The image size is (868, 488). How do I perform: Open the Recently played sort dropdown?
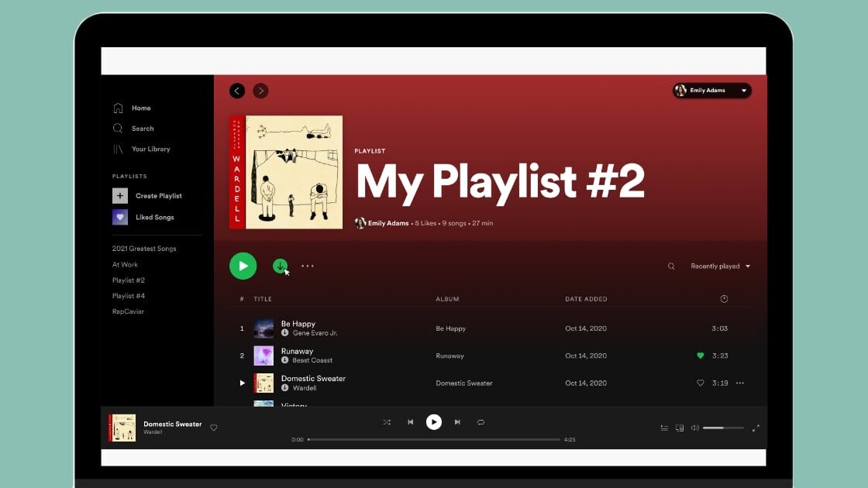coord(719,266)
